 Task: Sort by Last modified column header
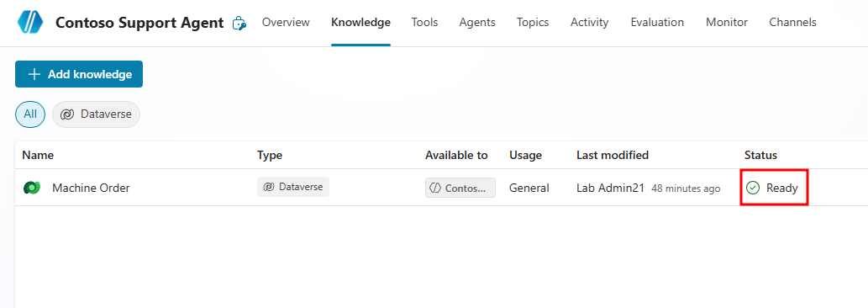point(613,155)
